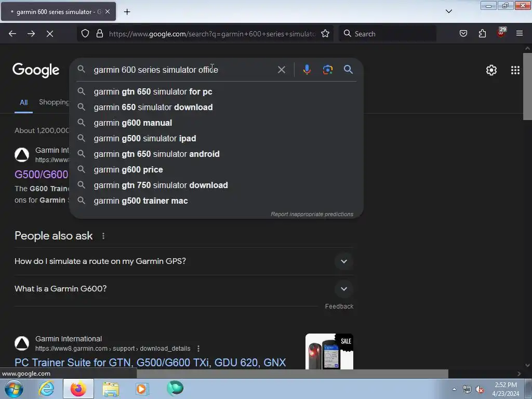
Task: Choose suggestion garmin g600 manual
Action: click(x=217, y=123)
